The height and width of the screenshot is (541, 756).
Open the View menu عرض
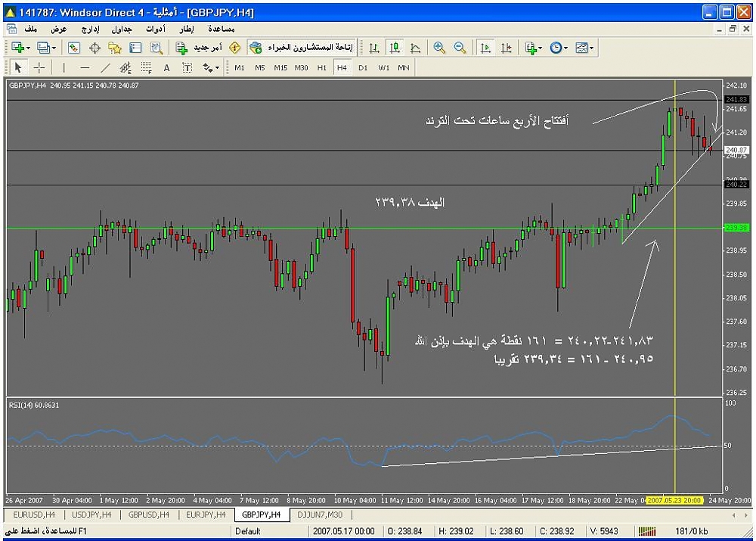(59, 29)
